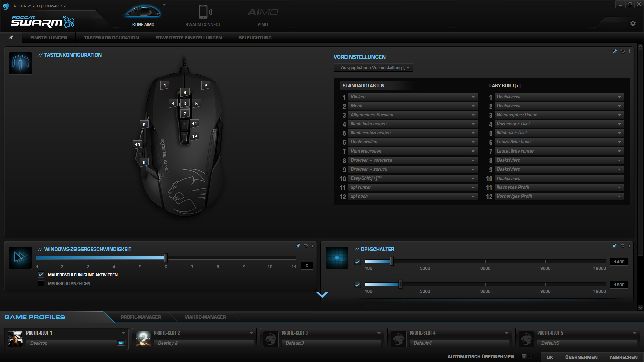Click the Abbrechen button
Image resolution: width=644 pixels, height=362 pixels.
tap(624, 357)
